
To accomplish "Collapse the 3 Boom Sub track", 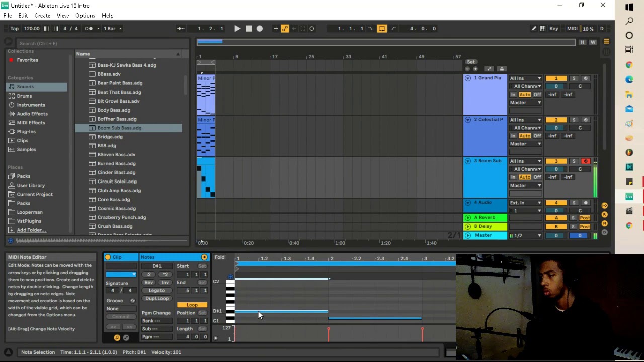I will [468, 161].
